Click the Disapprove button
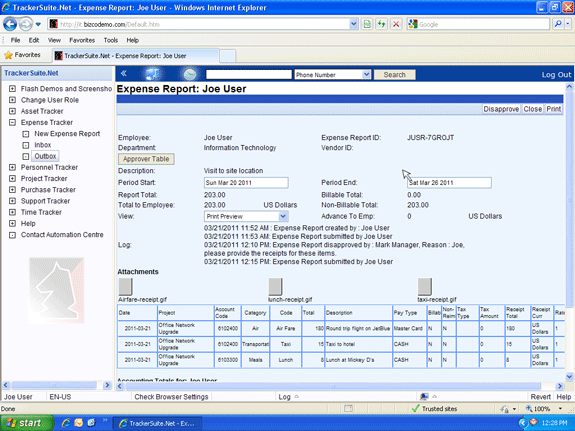The width and height of the screenshot is (575, 431). (501, 109)
